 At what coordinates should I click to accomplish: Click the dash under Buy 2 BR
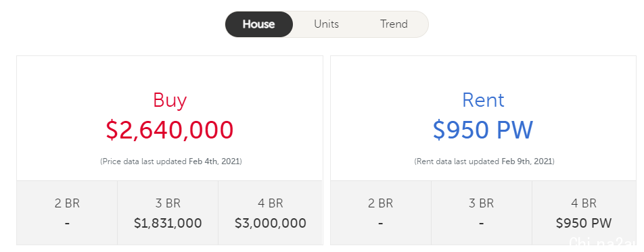[67, 224]
